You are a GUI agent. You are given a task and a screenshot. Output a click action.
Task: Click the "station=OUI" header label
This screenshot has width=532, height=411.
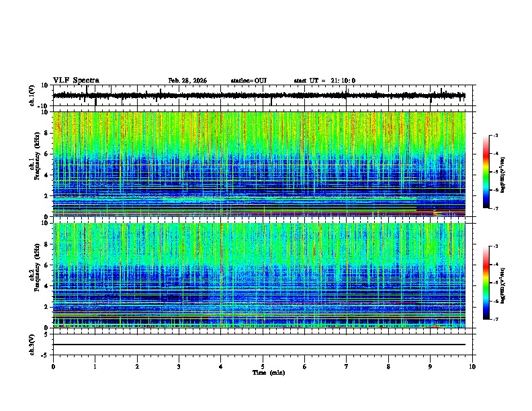249,81
